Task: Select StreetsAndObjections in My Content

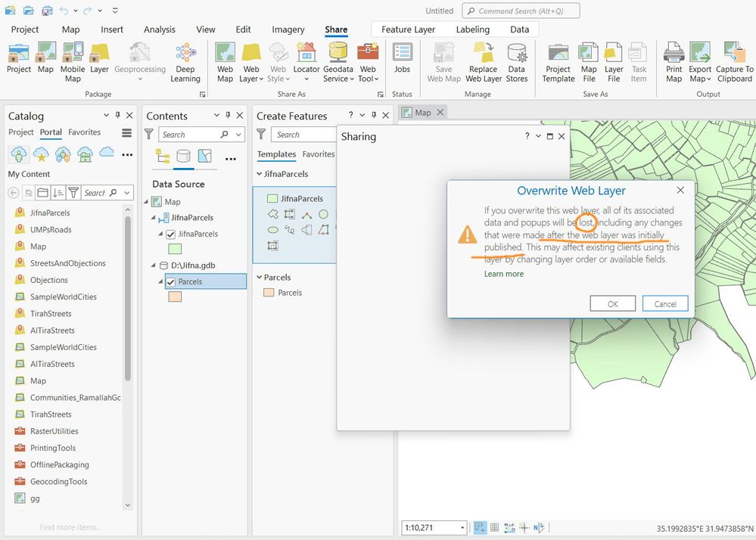Action: 67,263
